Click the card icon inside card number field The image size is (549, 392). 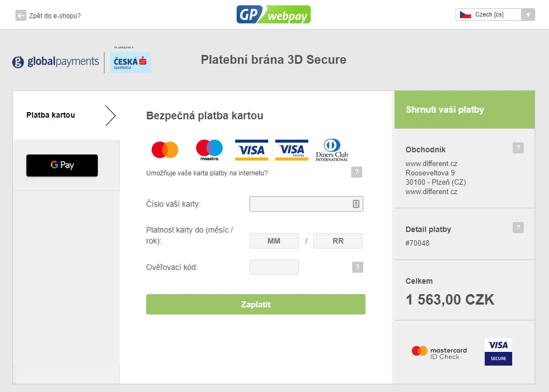click(x=356, y=205)
